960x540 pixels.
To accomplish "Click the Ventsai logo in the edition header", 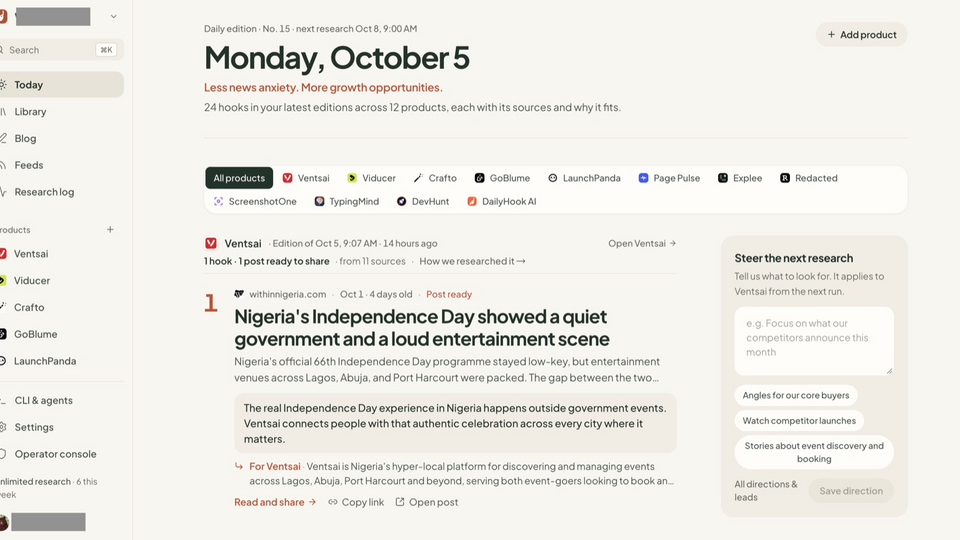I will click(211, 243).
